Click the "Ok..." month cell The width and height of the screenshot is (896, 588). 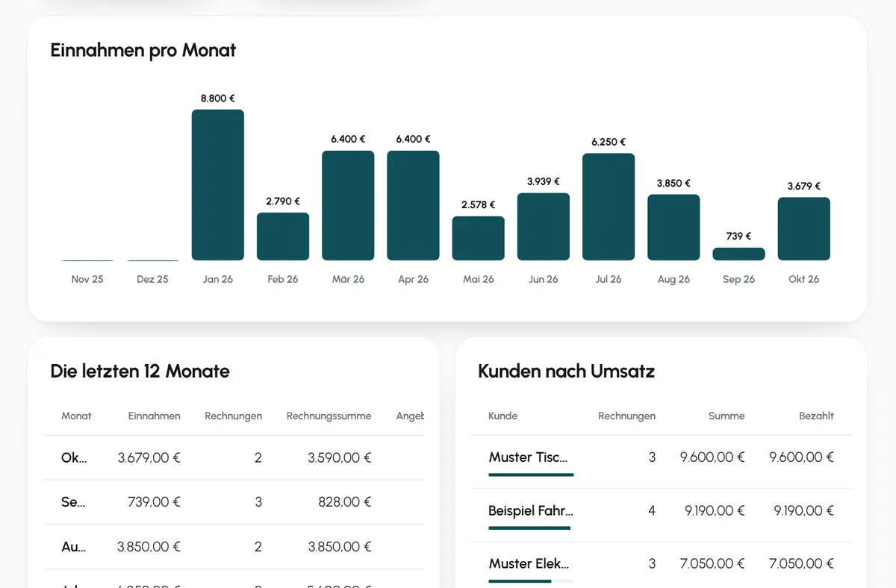tap(74, 457)
